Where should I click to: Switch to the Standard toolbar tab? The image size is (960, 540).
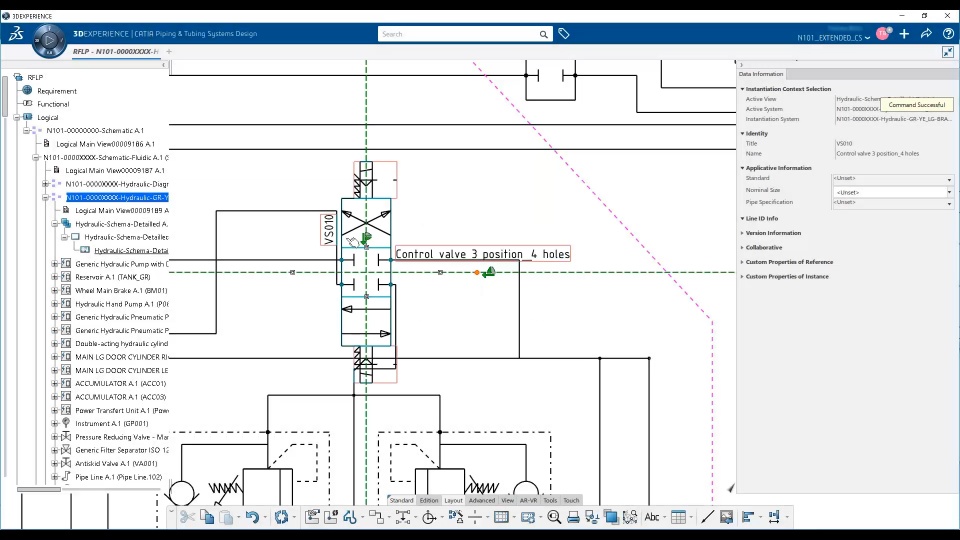pos(402,500)
